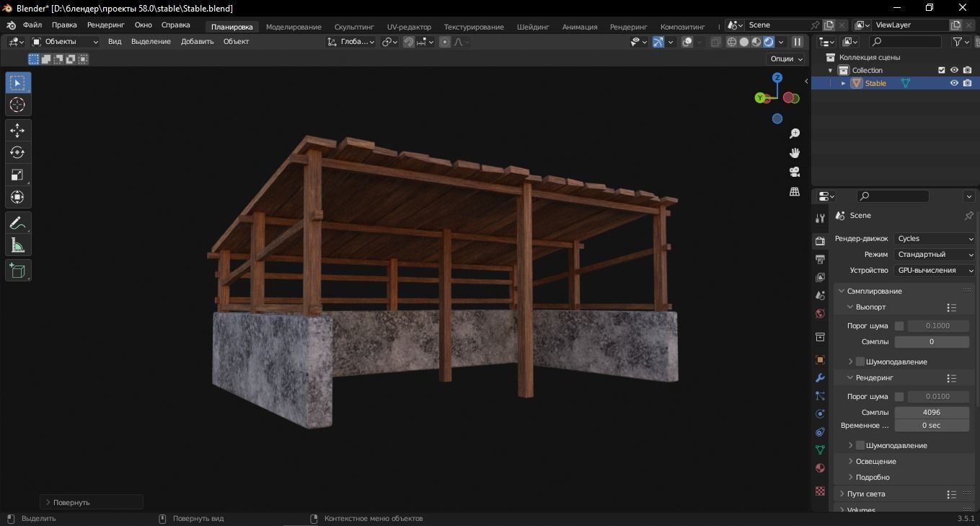Open World properties tab icon
The width and height of the screenshot is (980, 526).
coord(820,314)
